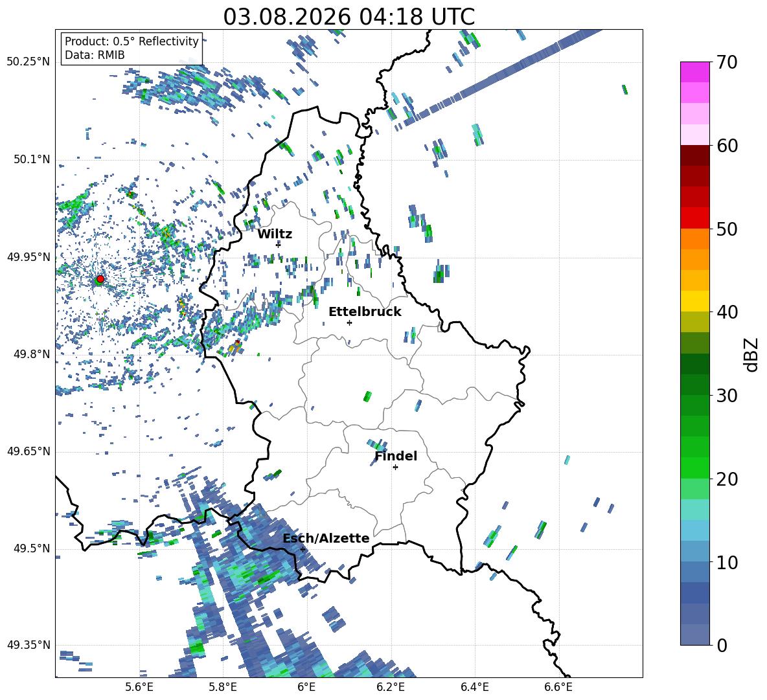Click the red 50 dBZ colorbar segment
The width and height of the screenshot is (767, 700).
pos(694,218)
